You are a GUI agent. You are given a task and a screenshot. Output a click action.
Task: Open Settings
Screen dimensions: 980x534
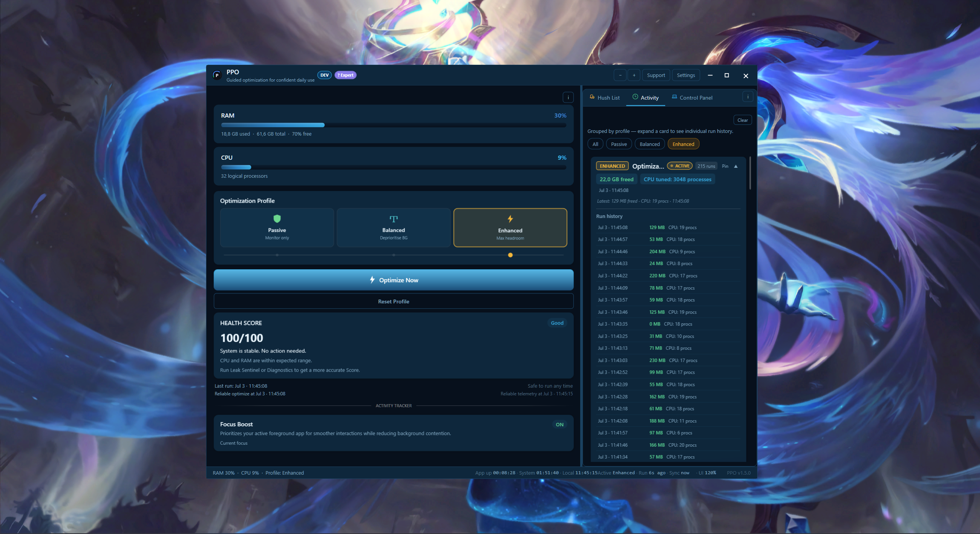click(x=686, y=75)
